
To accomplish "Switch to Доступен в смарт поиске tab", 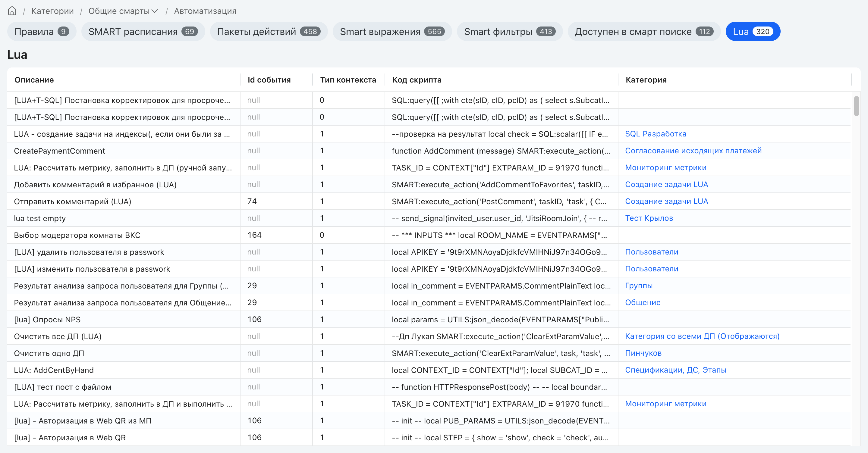I will [644, 32].
